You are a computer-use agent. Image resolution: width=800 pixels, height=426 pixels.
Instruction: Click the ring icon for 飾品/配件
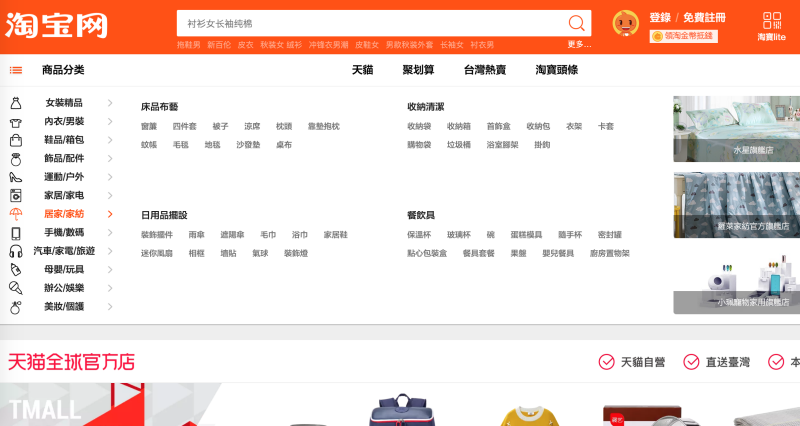tap(16, 159)
